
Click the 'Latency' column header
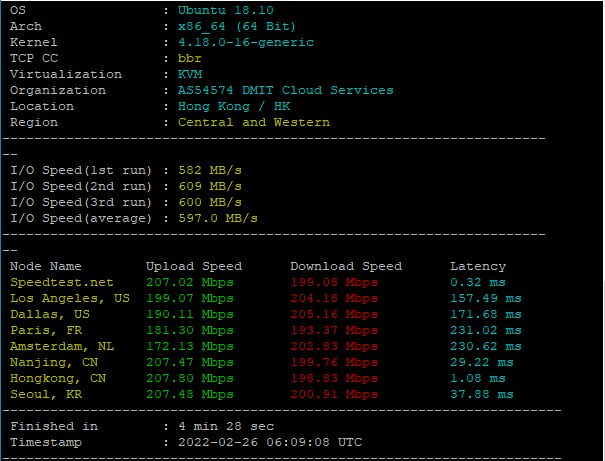[x=478, y=267]
